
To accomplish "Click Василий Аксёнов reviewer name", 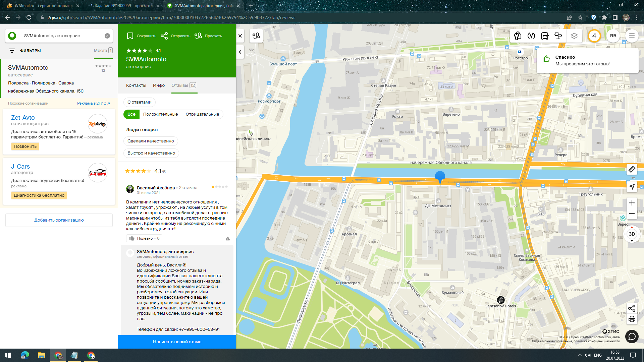I will pos(156,188).
